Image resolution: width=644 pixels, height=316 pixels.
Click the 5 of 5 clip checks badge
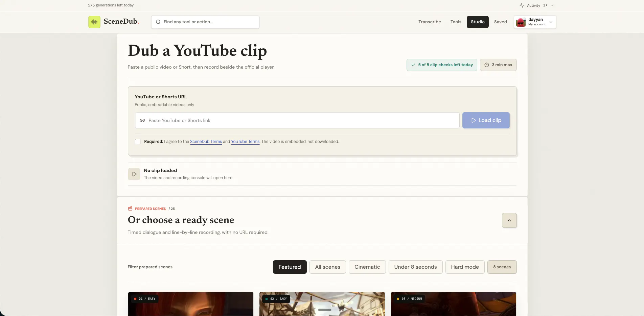coord(442,65)
